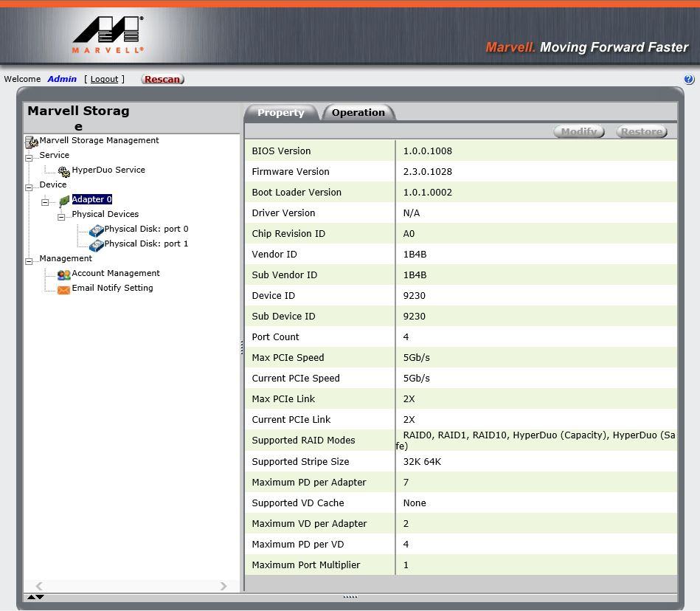The width and height of the screenshot is (700, 611).
Task: Click the Maximum PD per VD label
Action: tap(298, 544)
